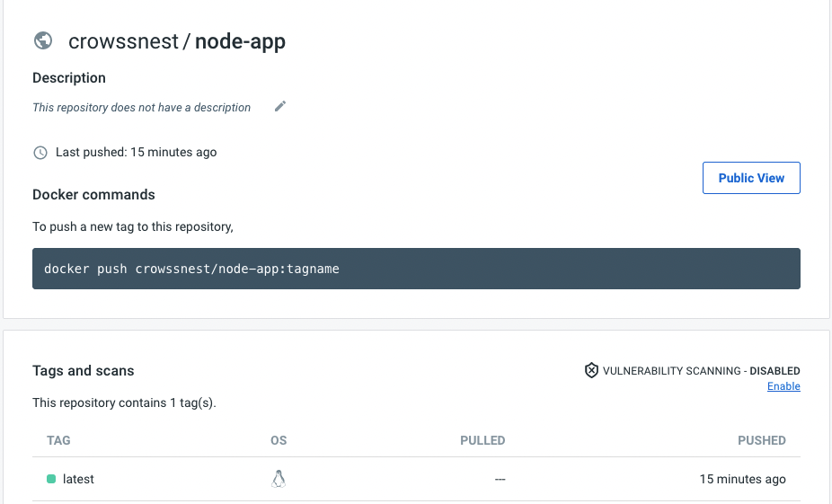Open the Public View button
The height and width of the screenshot is (504, 832).
pyautogui.click(x=751, y=178)
